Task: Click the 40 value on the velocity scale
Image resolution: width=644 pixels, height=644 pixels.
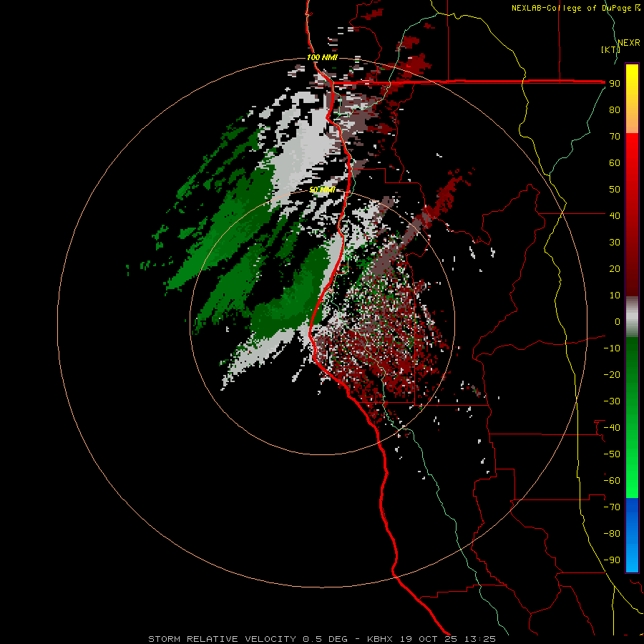Action: 615,216
